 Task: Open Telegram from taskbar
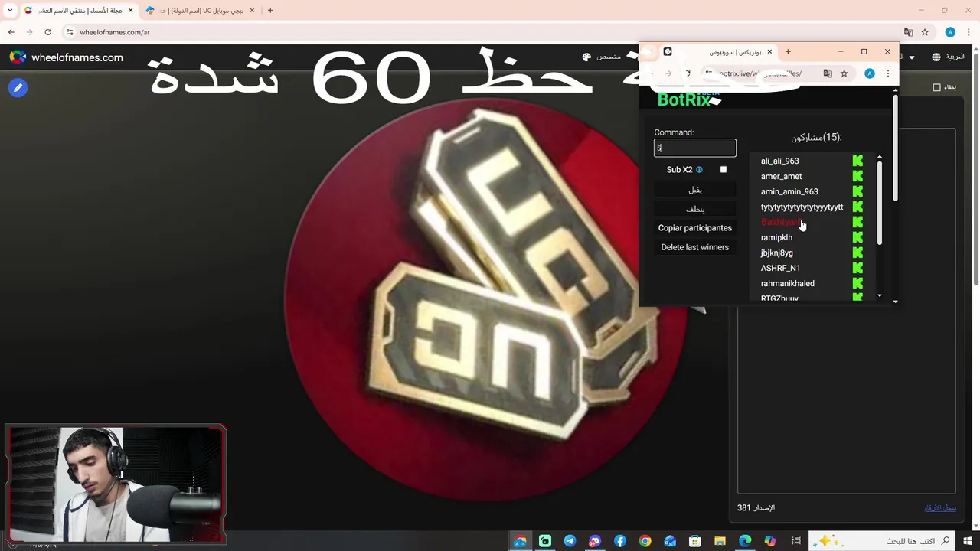(x=570, y=541)
